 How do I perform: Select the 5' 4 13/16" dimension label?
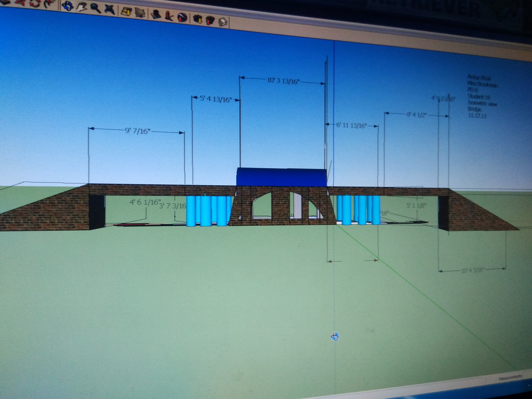[216, 99]
